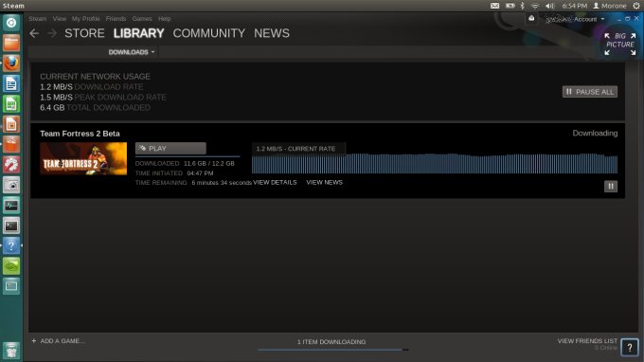Open the green NVIDIA launcher icon
Image resolution: width=644 pixels, height=362 pixels.
(x=11, y=266)
